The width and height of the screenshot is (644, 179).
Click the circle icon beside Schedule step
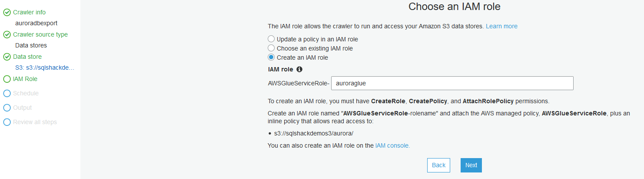tap(7, 94)
